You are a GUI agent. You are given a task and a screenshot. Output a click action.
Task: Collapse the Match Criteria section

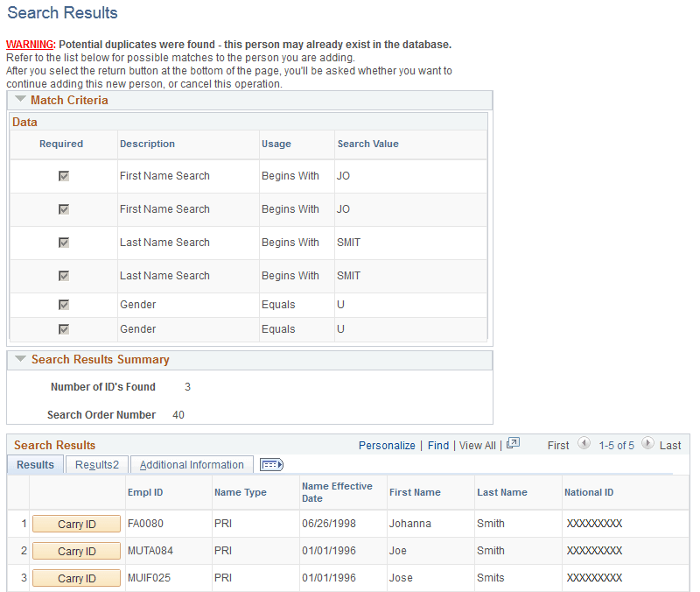[x=20, y=99]
